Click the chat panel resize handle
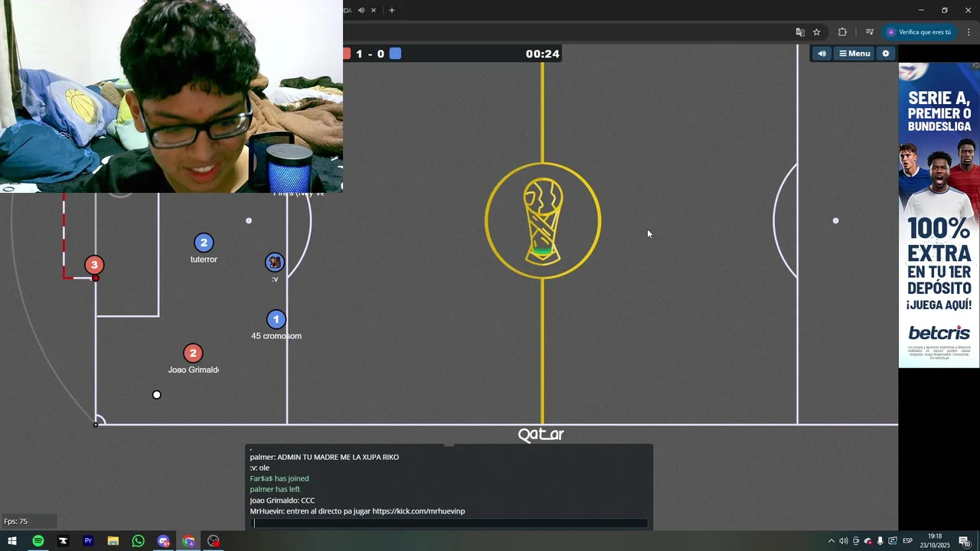This screenshot has width=980, height=551. click(449, 444)
